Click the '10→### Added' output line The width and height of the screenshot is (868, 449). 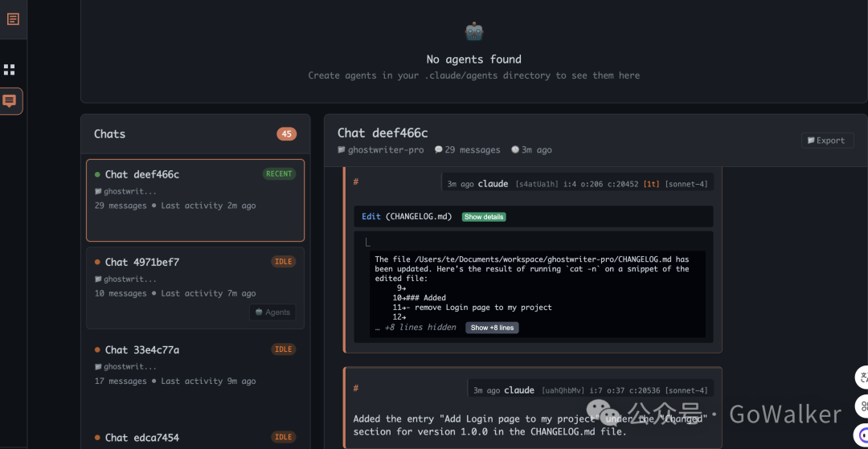[x=419, y=297]
